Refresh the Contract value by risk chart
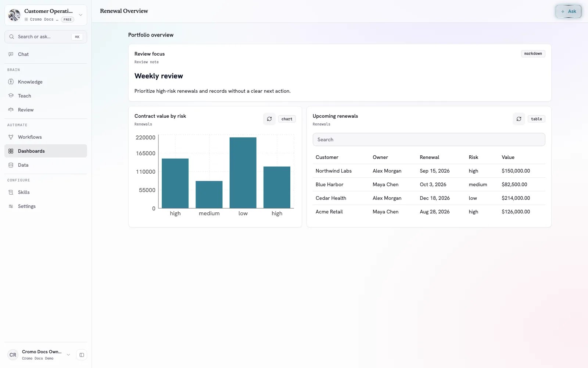The width and height of the screenshot is (588, 368). tap(269, 119)
